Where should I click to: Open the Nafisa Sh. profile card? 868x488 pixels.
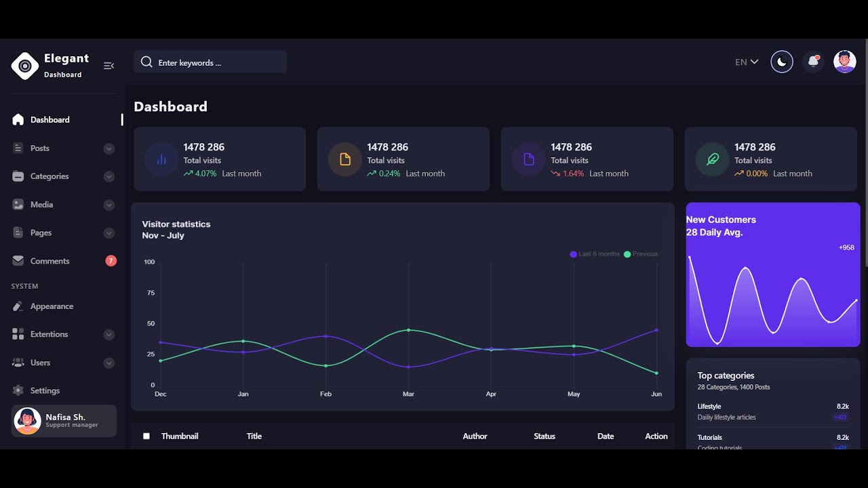[x=64, y=421]
